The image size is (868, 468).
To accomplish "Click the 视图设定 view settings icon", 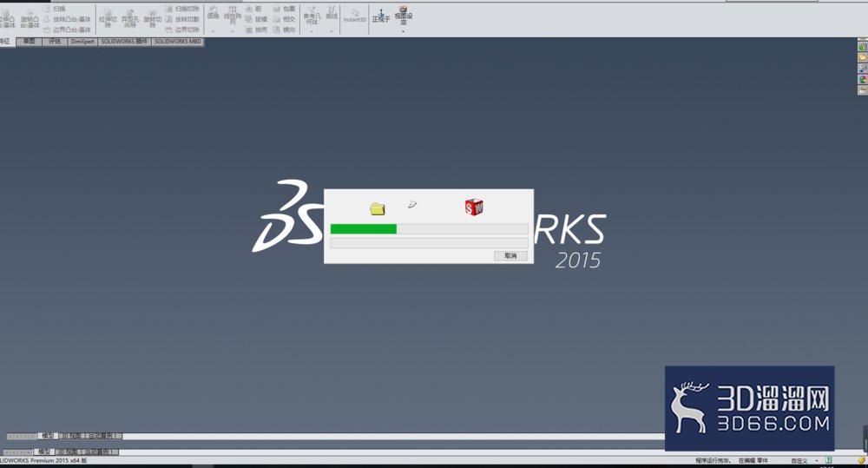I will point(404,16).
